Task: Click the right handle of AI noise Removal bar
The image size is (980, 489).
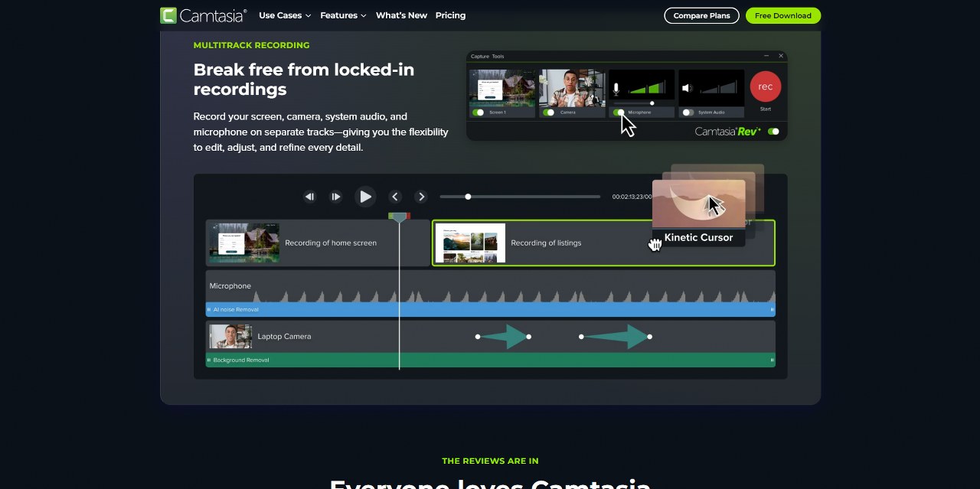Action: (772, 310)
